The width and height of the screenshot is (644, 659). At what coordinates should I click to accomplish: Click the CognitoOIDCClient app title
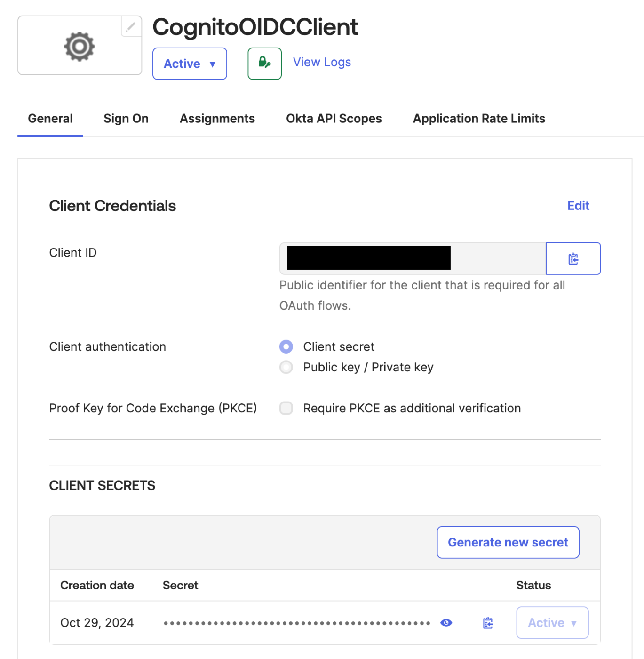point(255,27)
